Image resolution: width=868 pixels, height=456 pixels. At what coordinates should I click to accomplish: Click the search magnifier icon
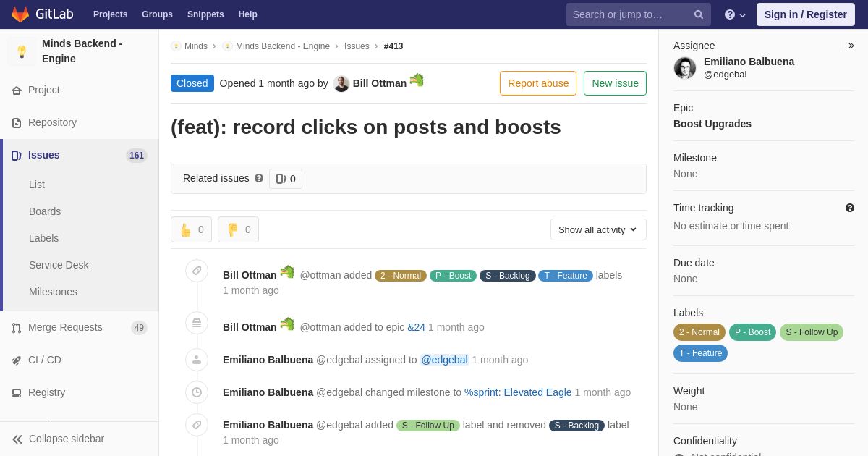(x=699, y=14)
